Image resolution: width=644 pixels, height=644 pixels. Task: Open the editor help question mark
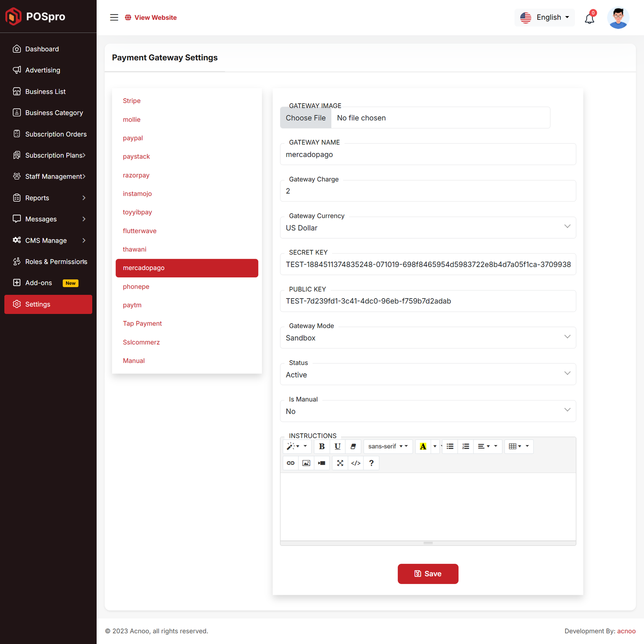(372, 463)
